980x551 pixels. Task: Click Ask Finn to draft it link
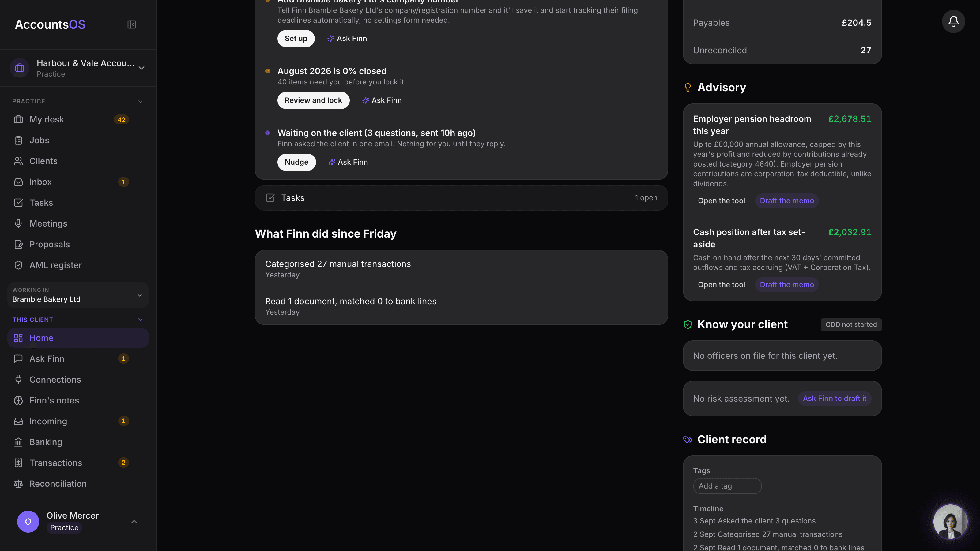click(834, 399)
